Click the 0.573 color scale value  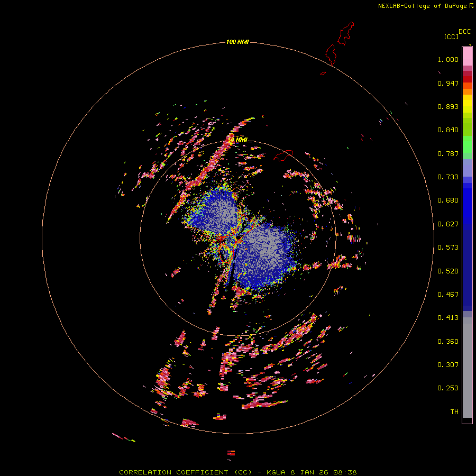448,248
